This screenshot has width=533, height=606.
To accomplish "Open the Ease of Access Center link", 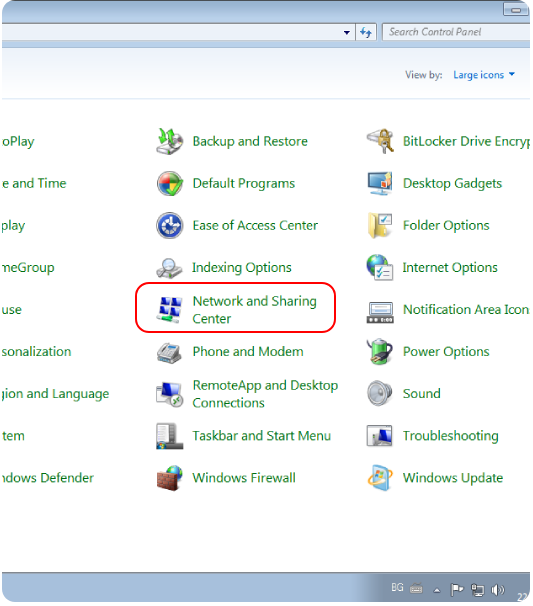I will click(255, 225).
